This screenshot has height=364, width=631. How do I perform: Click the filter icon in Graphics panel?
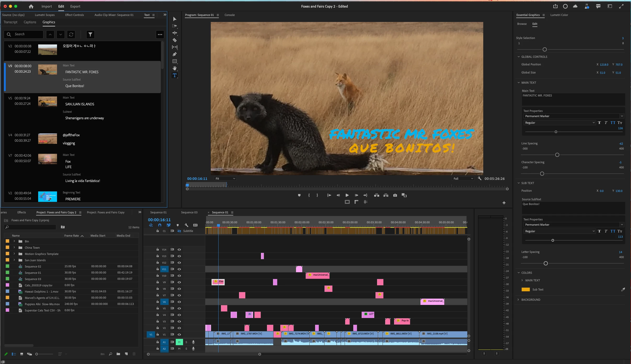coord(90,34)
